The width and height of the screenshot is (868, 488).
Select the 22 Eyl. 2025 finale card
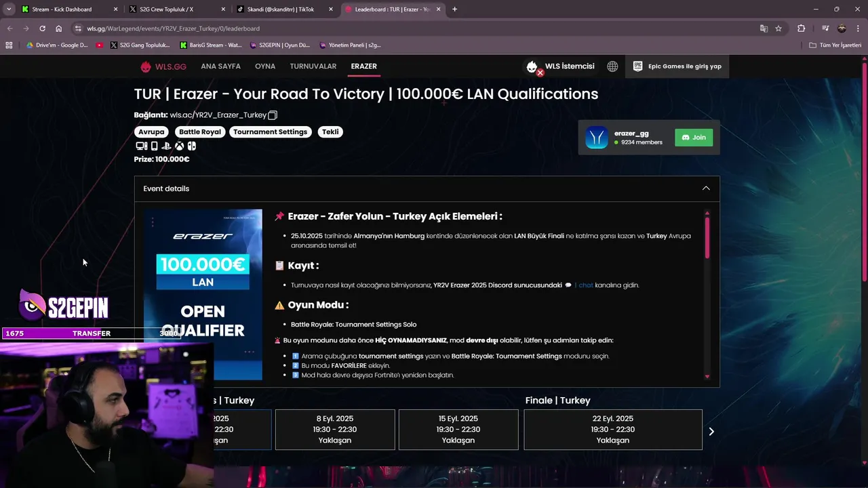click(613, 430)
